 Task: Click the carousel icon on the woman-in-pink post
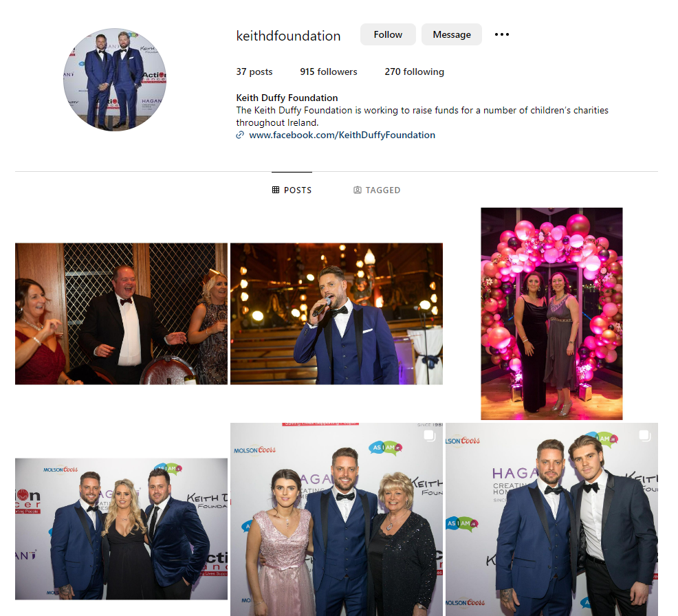[x=429, y=435]
